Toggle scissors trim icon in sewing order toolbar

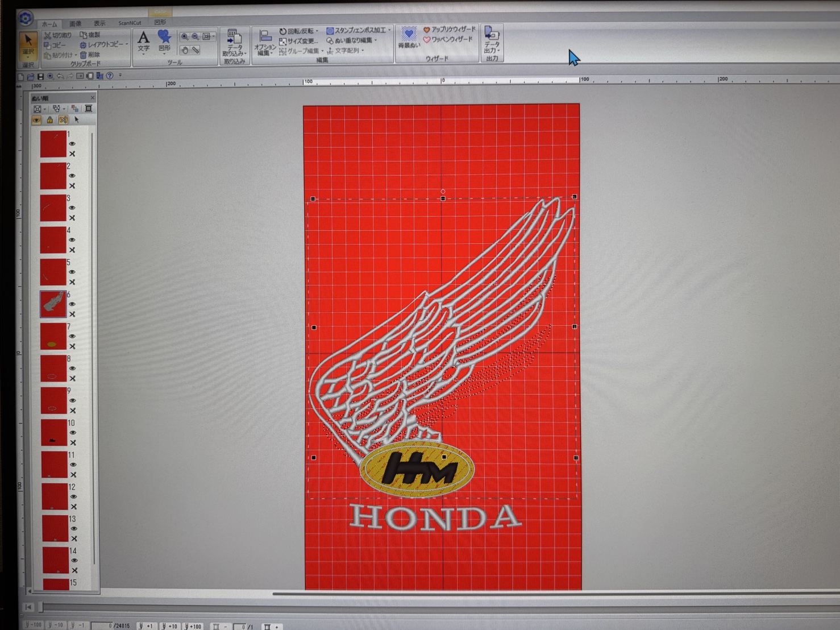click(63, 120)
